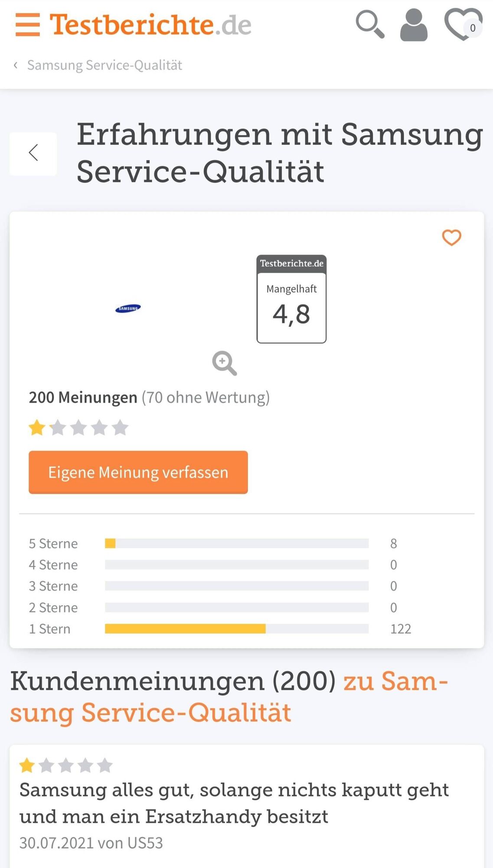Click the small Samsung logo image
Image resolution: width=493 pixels, height=868 pixels.
128,309
